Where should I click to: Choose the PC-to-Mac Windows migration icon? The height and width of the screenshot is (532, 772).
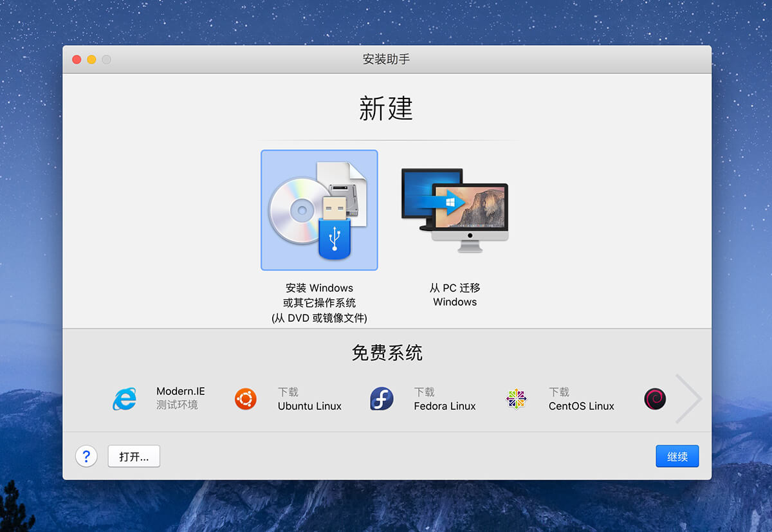point(455,210)
